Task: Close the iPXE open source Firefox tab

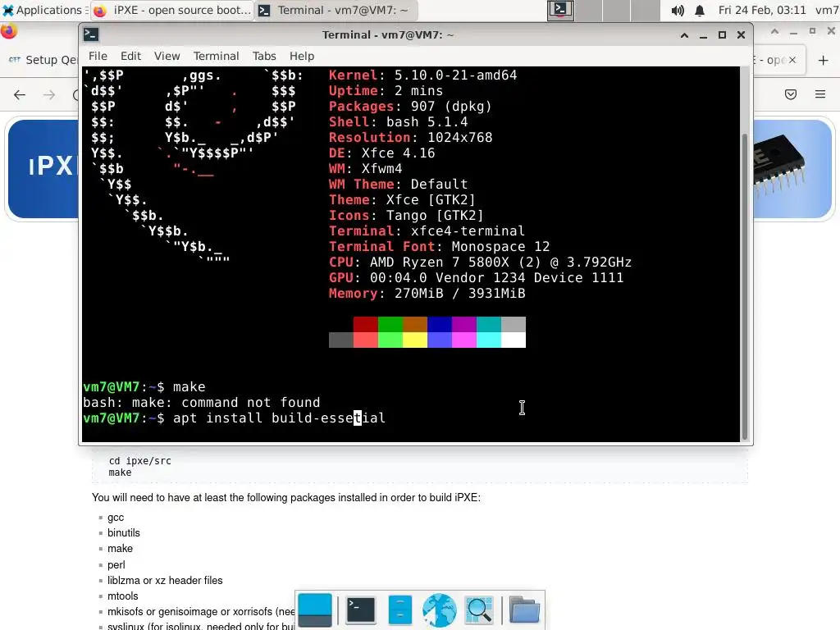Action: pos(792,60)
